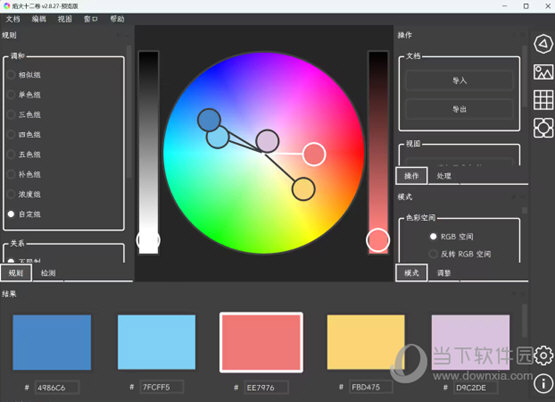Click the hex field showing 4986C6

coord(57,387)
